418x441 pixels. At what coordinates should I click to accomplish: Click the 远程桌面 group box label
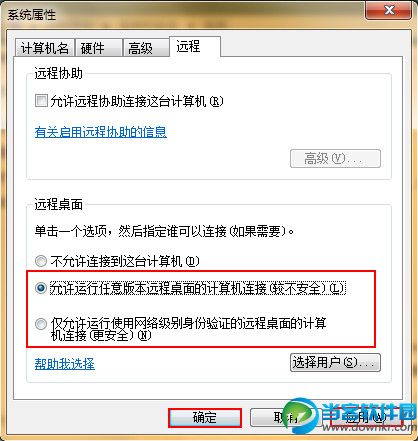[x=59, y=205]
